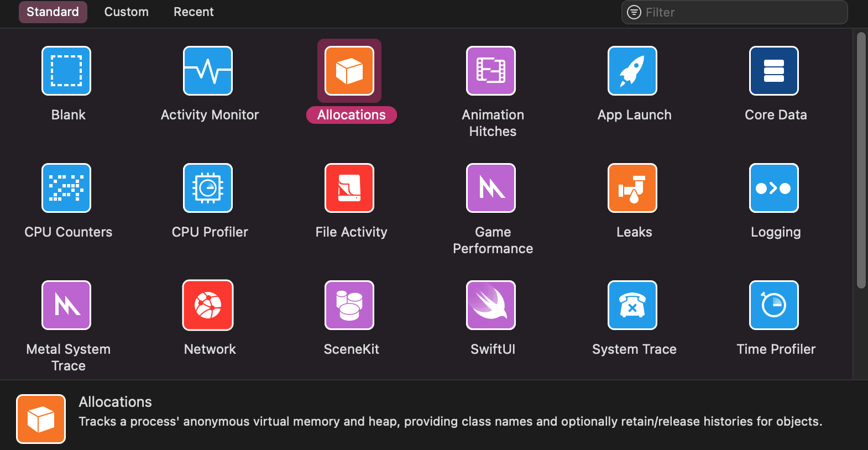This screenshot has height=450, width=868.
Task: Select the App Launch rocket icon
Action: tap(632, 71)
